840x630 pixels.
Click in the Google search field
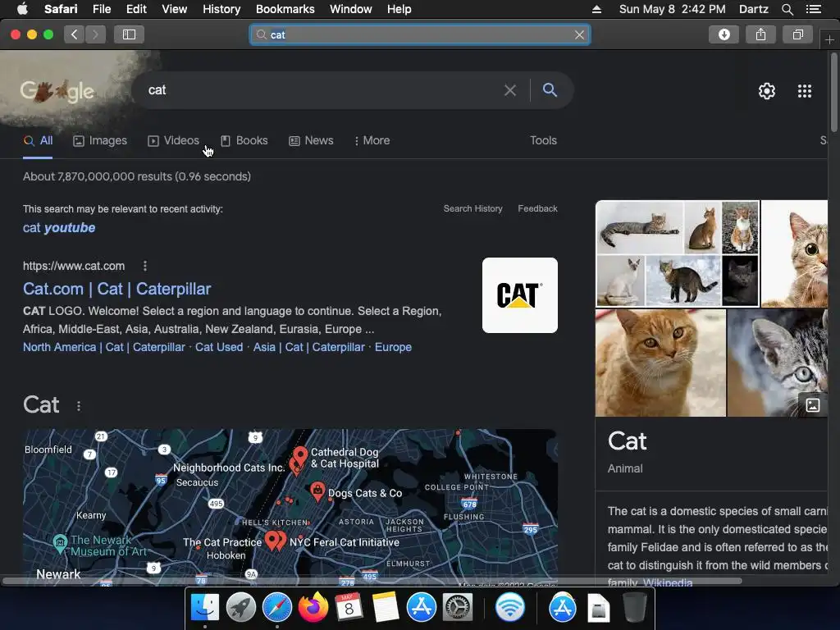click(x=322, y=90)
